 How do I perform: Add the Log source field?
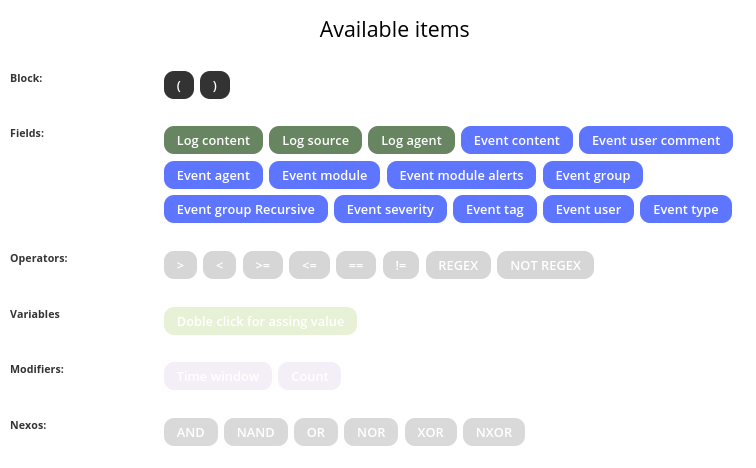click(315, 140)
